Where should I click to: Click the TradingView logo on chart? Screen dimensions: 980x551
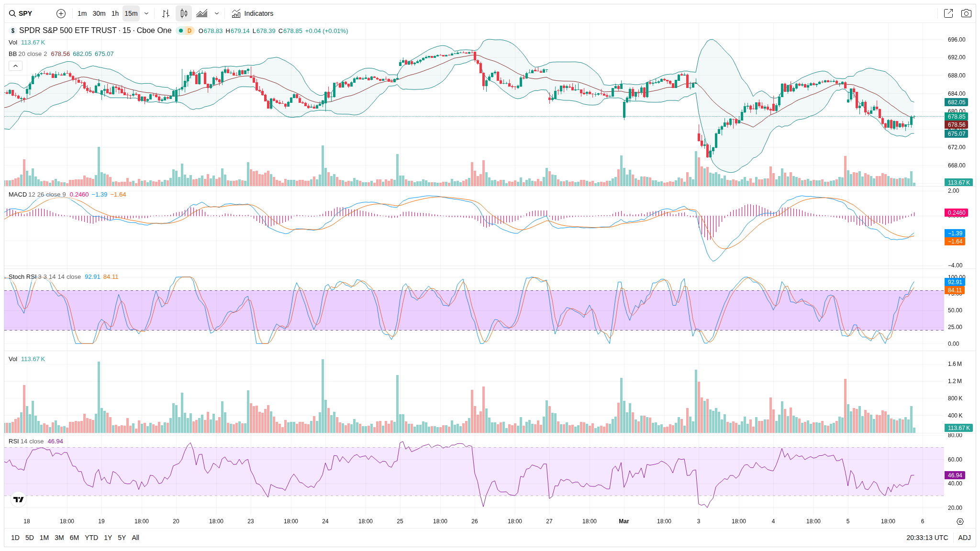point(18,499)
